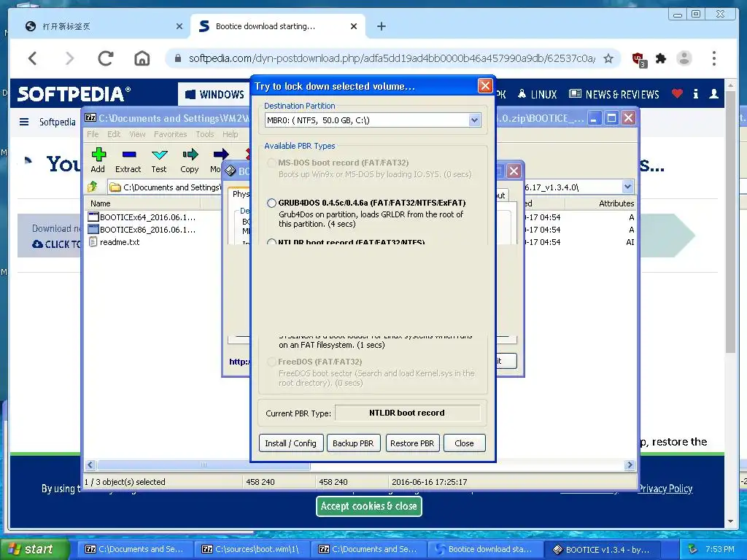Open Softpedia user account icon
The width and height of the screenshot is (747, 560).
click(x=713, y=94)
